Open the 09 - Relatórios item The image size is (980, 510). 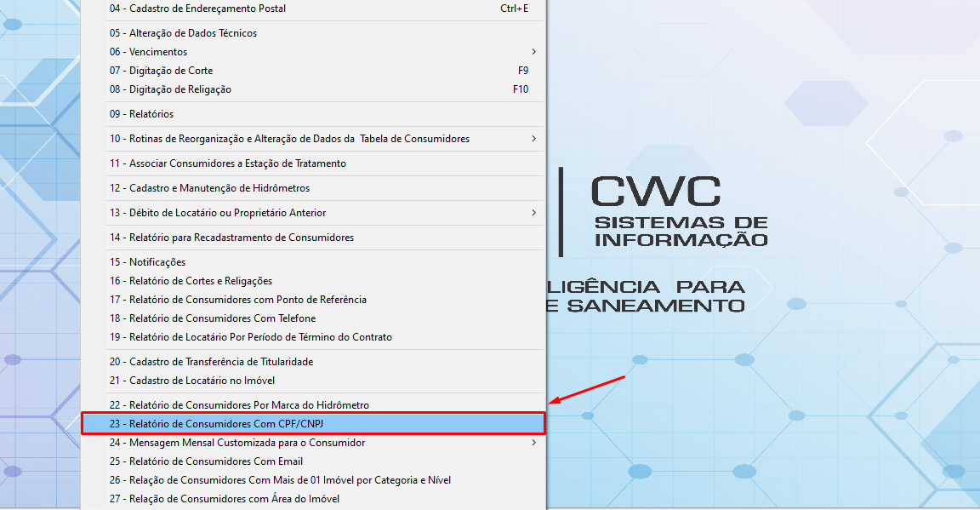click(141, 114)
